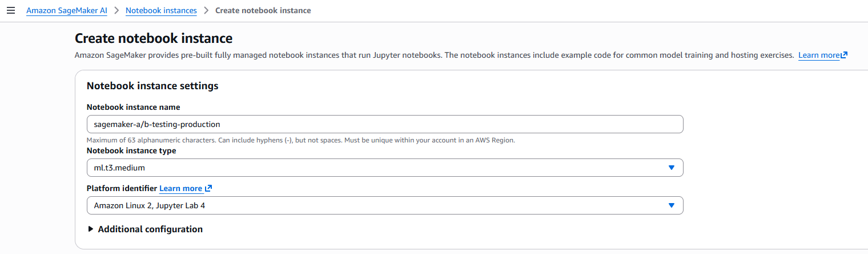Click the Notebook instance name label
The height and width of the screenshot is (254, 868).
pos(133,107)
